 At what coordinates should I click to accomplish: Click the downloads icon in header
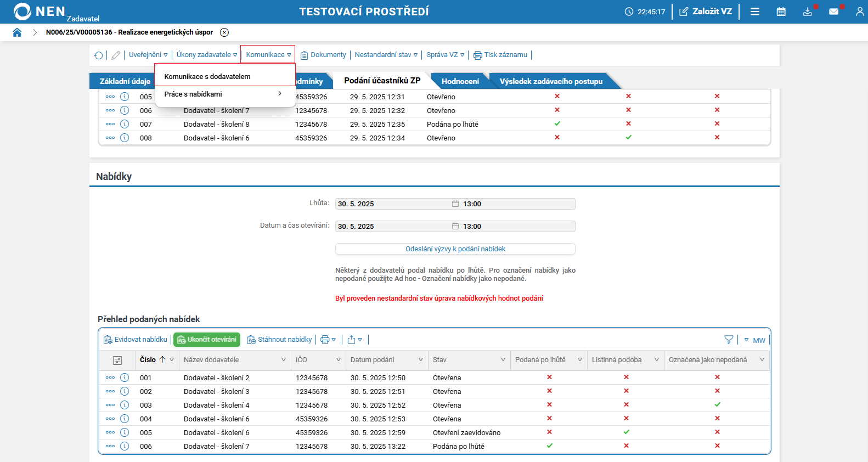(x=807, y=12)
